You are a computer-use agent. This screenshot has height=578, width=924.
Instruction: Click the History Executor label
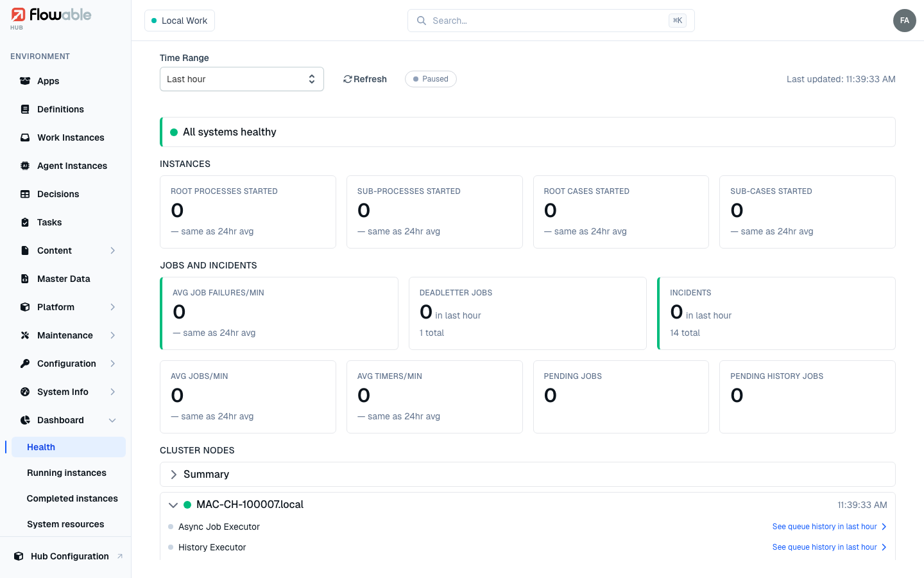(x=212, y=547)
